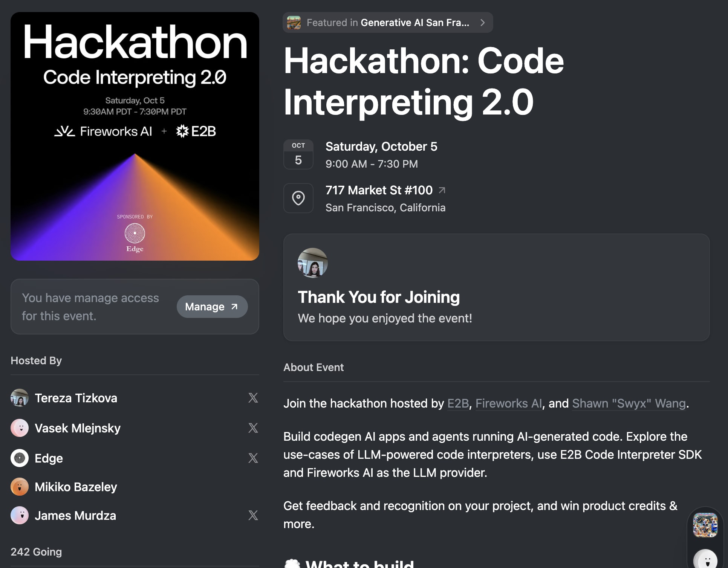Click the Oct 5 calendar date icon
Screen dimensions: 728x568
[298, 154]
